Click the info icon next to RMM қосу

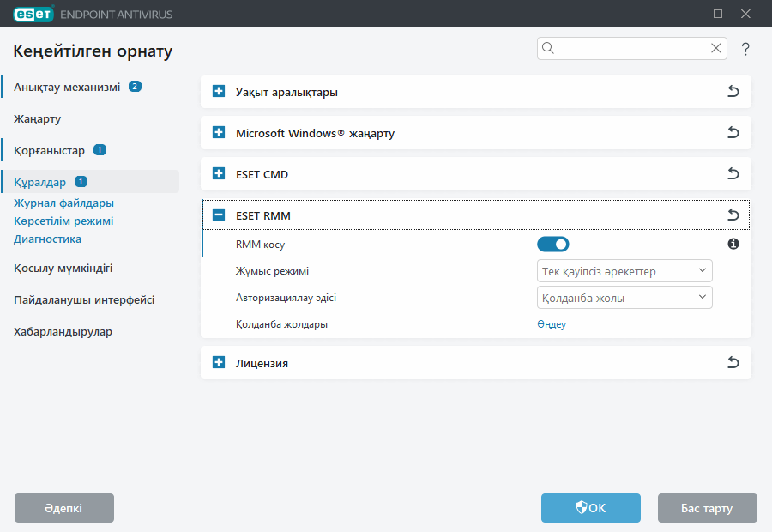click(733, 245)
